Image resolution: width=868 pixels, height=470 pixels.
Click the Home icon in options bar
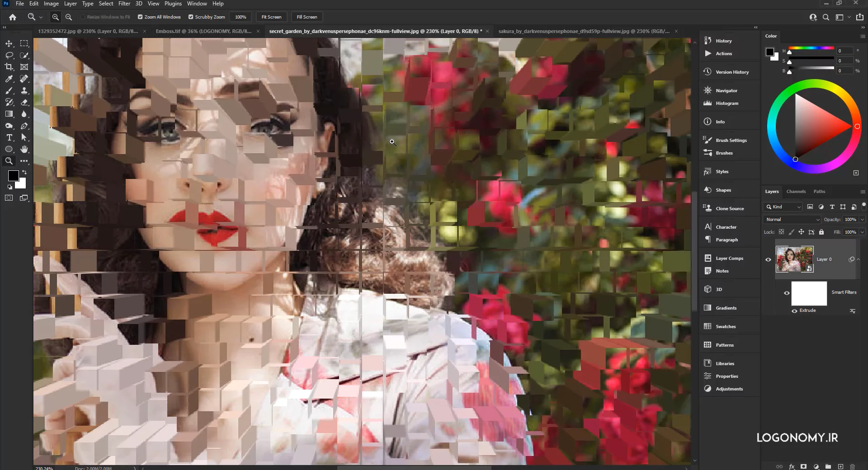pos(13,17)
